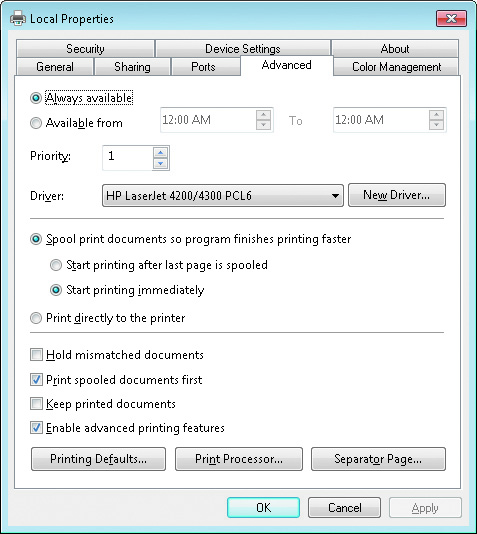The height and width of the screenshot is (534, 477).
Task: Click the printer icon in title bar
Action: 18,18
